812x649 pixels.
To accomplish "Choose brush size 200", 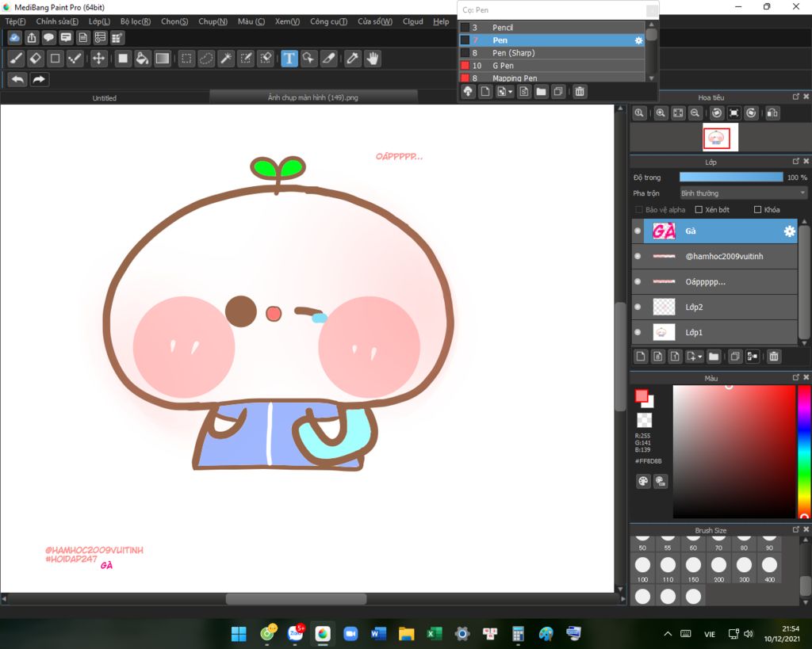I will [x=718, y=569].
